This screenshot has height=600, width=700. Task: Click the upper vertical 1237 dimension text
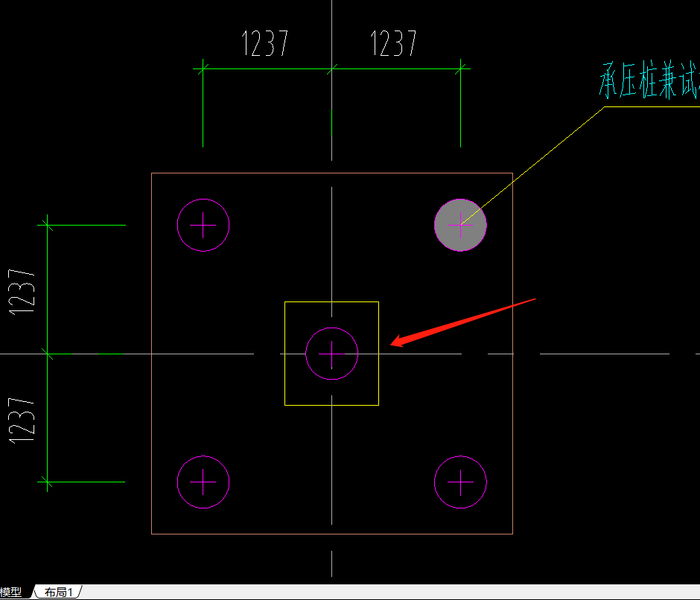tap(22, 292)
